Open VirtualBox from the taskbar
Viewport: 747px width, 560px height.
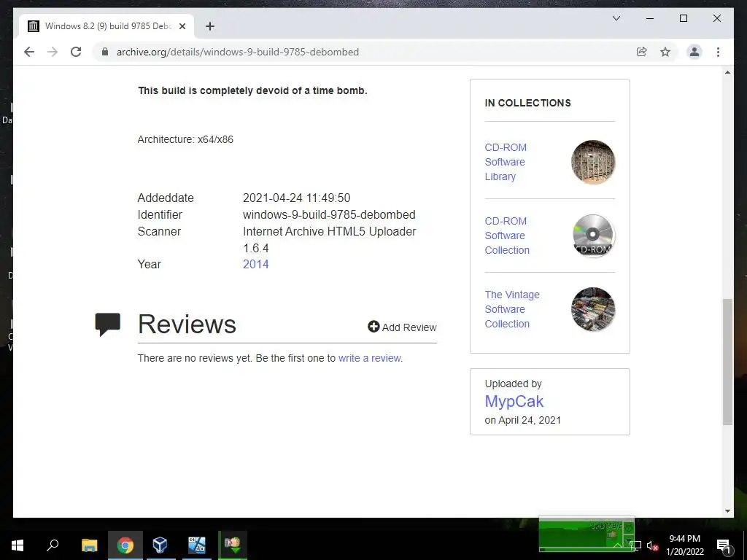[160, 545]
